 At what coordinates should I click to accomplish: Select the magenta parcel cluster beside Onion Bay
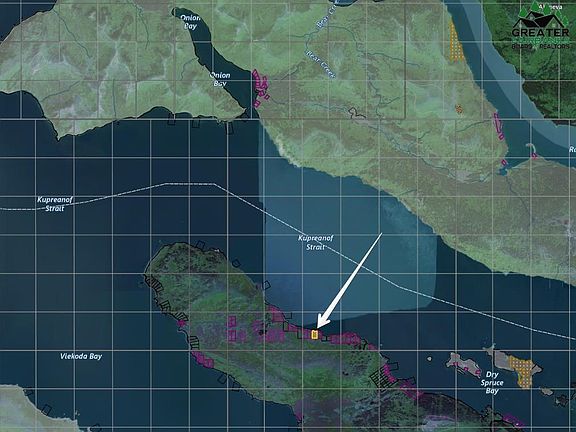(x=261, y=87)
